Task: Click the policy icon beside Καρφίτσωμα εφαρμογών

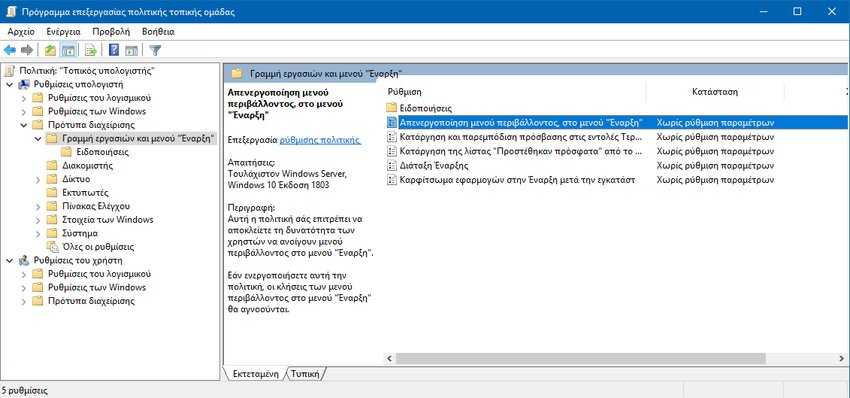Action: [x=391, y=179]
